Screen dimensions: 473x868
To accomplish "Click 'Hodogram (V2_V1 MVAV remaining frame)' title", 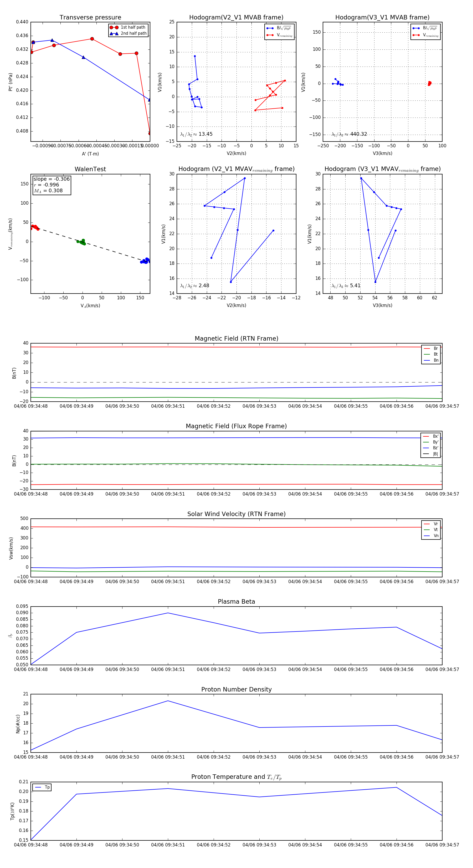I will [236, 169].
